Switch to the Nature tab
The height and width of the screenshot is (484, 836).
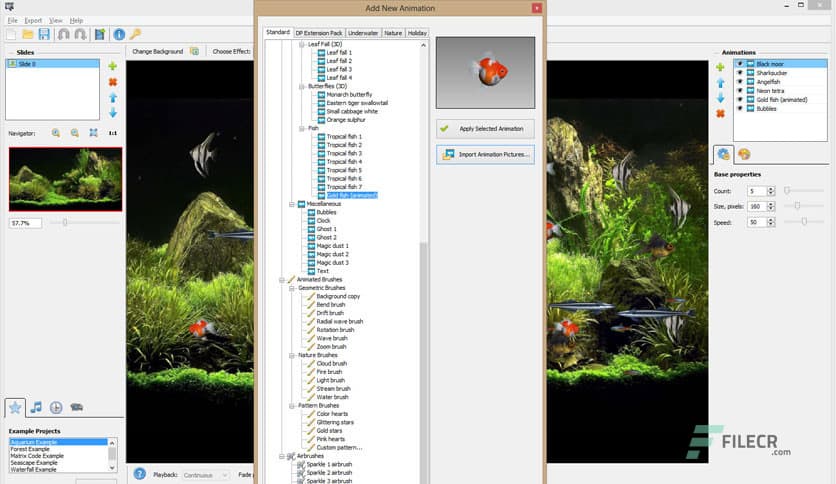click(393, 33)
